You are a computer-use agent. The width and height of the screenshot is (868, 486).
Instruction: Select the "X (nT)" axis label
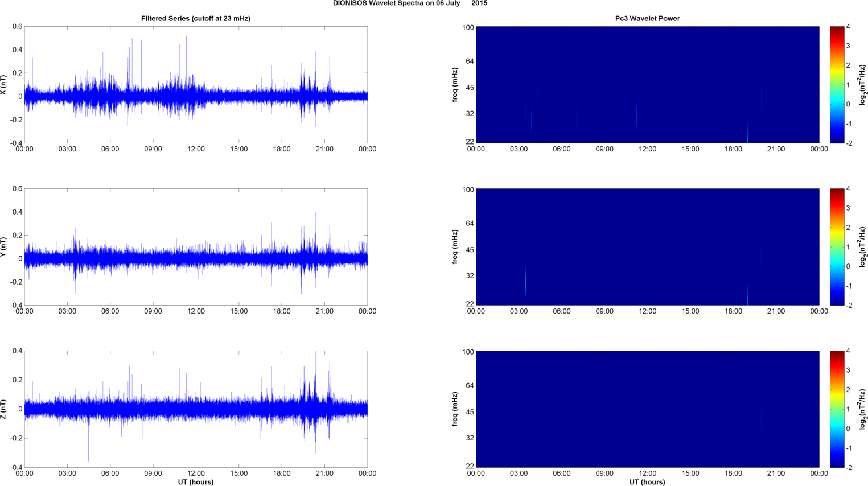[3, 85]
